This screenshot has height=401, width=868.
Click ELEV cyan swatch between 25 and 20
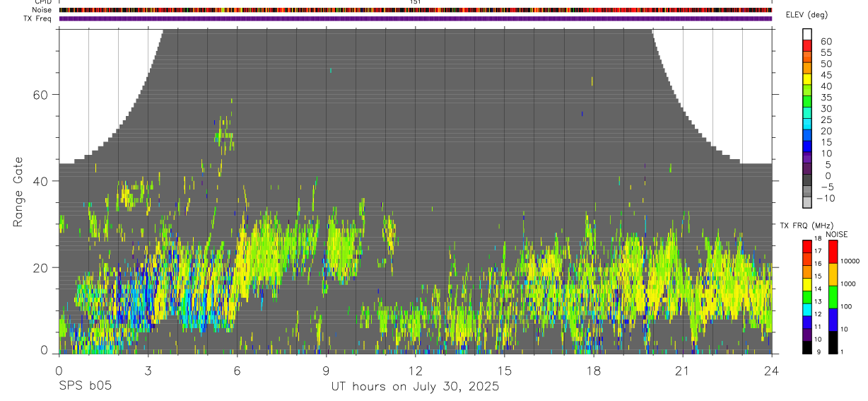[x=808, y=124]
